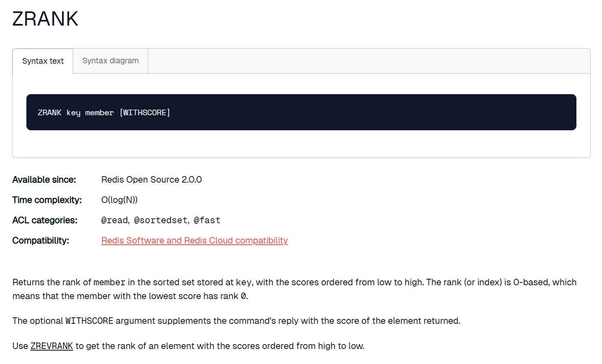Click the ZRANK page heading
The width and height of the screenshot is (602, 364).
click(45, 19)
